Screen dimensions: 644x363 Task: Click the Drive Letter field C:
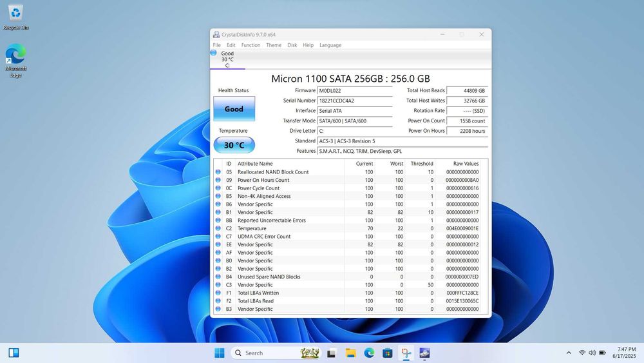[x=355, y=131]
